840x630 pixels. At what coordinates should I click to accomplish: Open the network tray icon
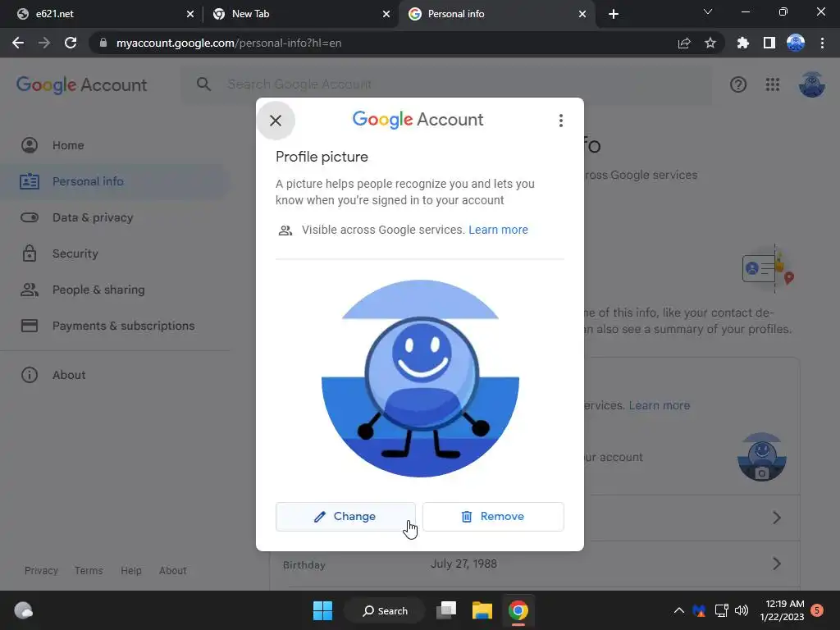722,610
